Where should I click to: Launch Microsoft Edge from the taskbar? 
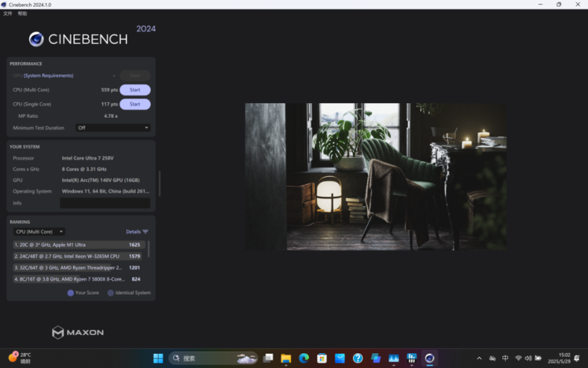(x=304, y=358)
